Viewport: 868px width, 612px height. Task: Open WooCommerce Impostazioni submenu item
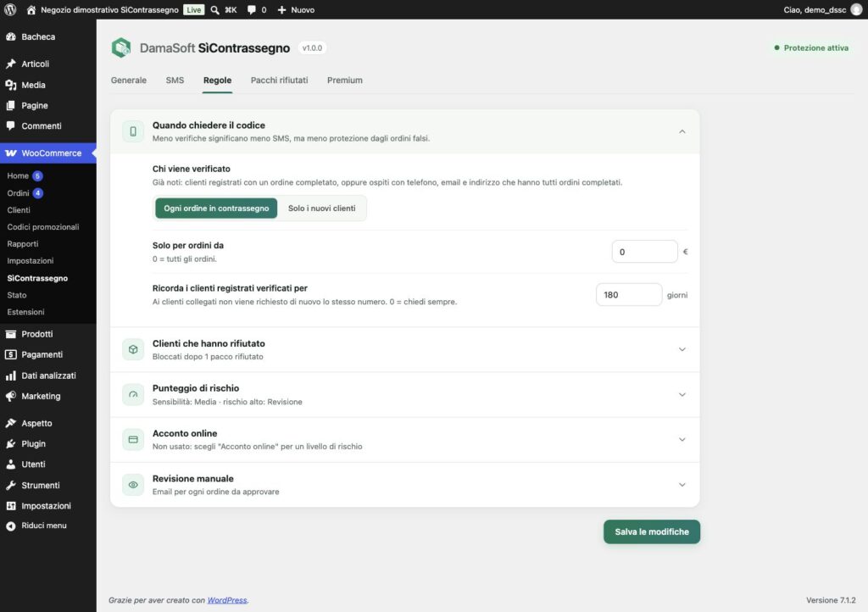(x=31, y=260)
